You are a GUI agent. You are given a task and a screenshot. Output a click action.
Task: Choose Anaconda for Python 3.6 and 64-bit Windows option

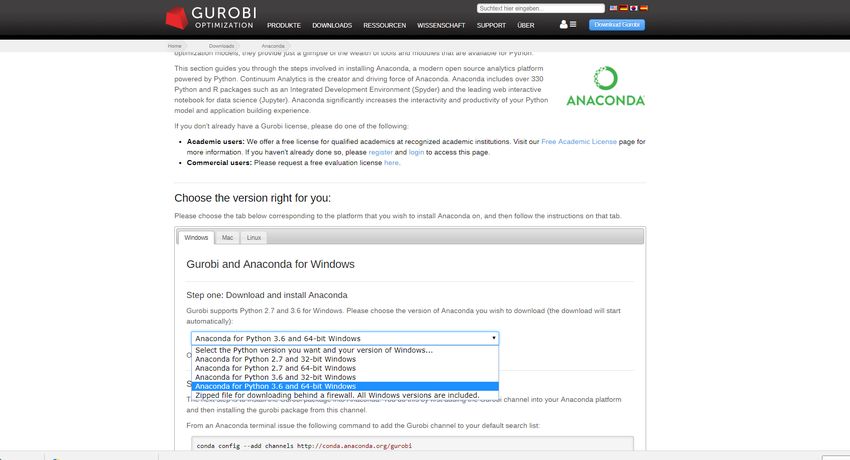345,386
